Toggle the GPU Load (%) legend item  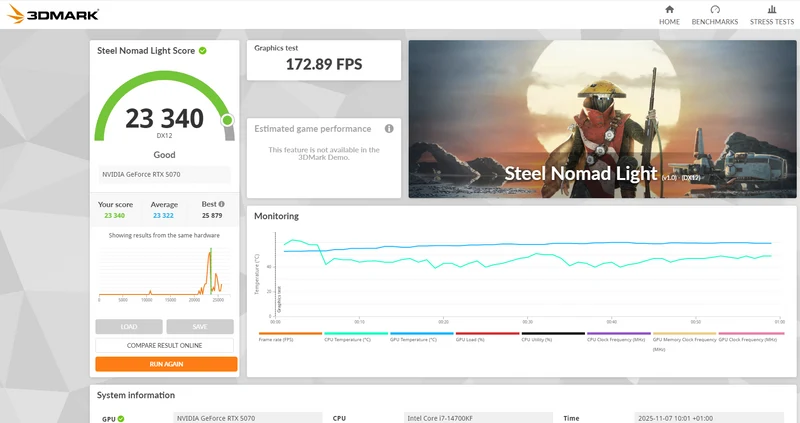point(487,337)
